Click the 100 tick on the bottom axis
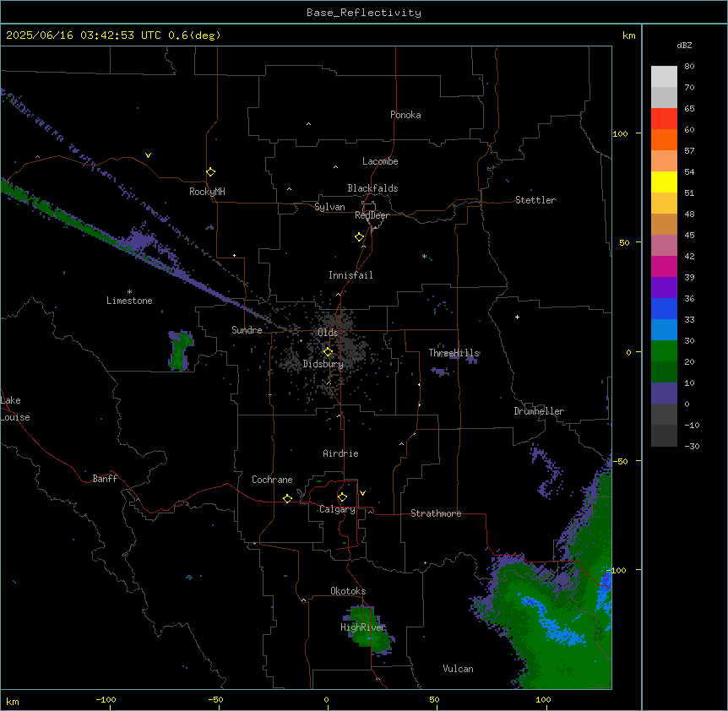Image resolution: width=728 pixels, height=711 pixels. click(543, 699)
